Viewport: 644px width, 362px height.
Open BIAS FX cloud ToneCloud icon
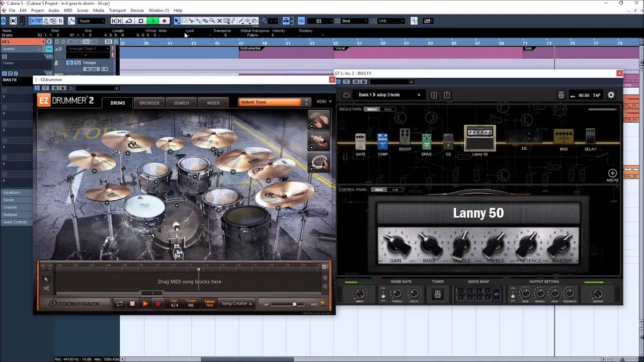coord(347,95)
